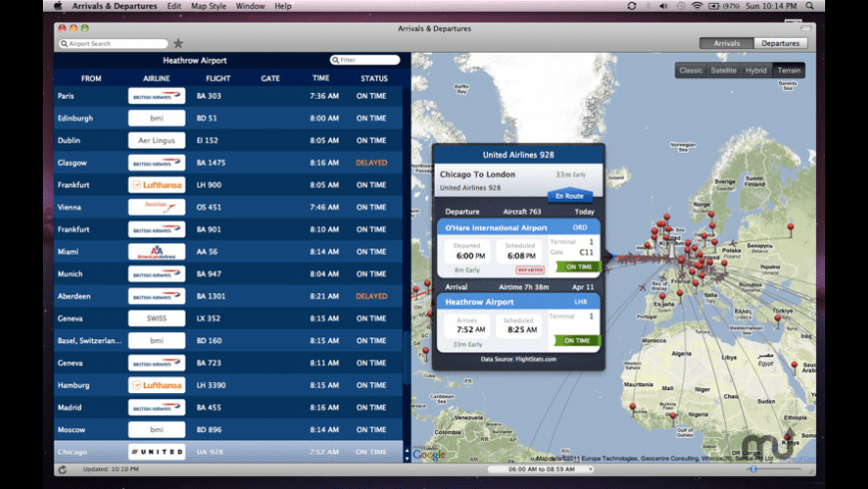Click the En Route status badge
The height and width of the screenshot is (489, 868).
pyautogui.click(x=570, y=196)
